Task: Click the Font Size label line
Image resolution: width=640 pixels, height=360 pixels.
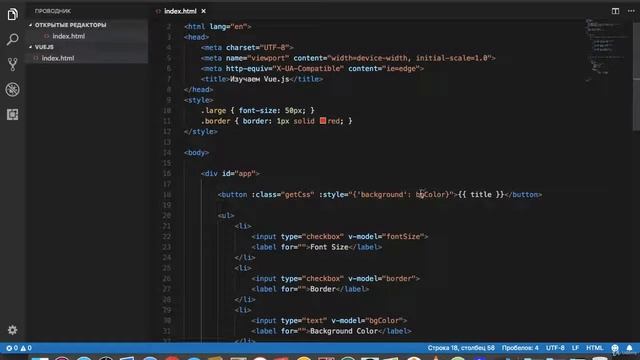Action: coord(316,247)
